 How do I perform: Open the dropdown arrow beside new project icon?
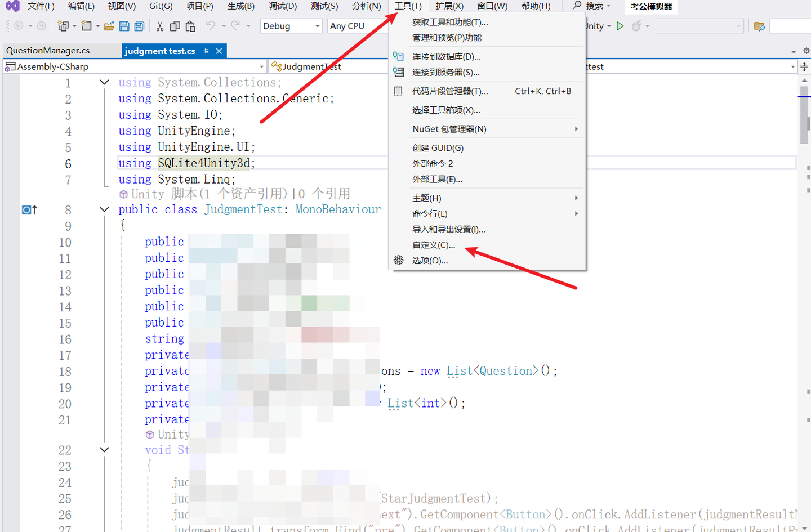74,26
